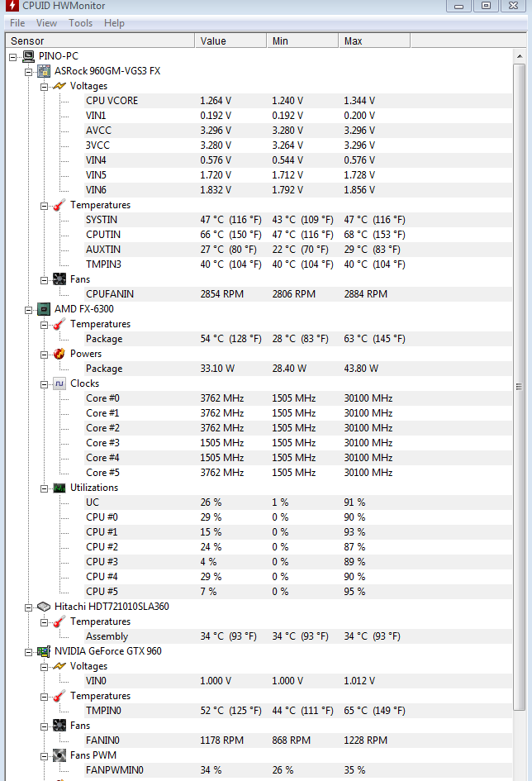Screen dimensions: 532x781
Task: Select the VIN6 voltage row
Action: (x=298, y=190)
